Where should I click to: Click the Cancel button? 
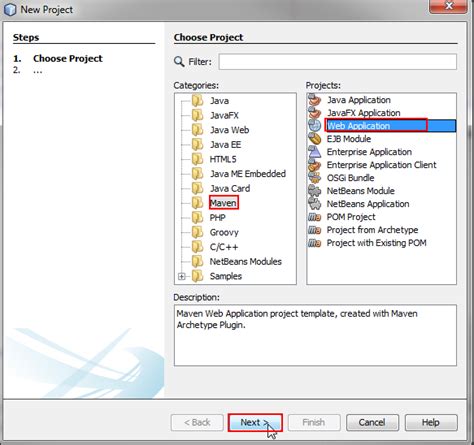pos(372,423)
